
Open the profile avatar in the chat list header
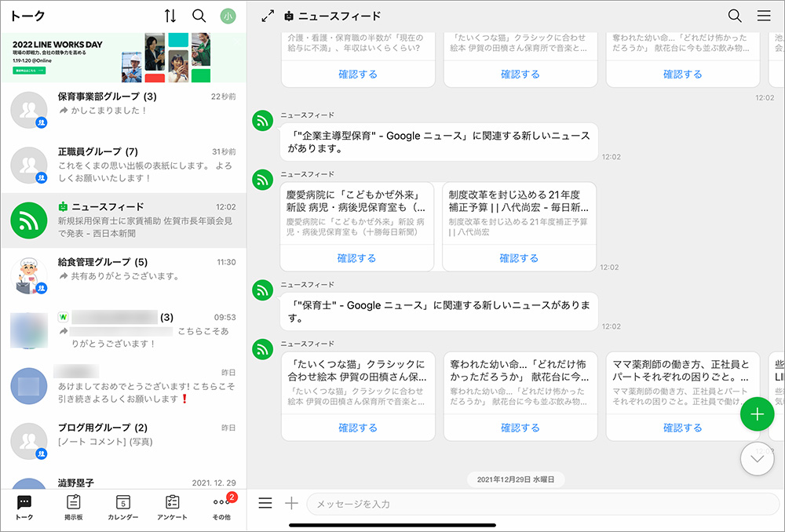[228, 16]
